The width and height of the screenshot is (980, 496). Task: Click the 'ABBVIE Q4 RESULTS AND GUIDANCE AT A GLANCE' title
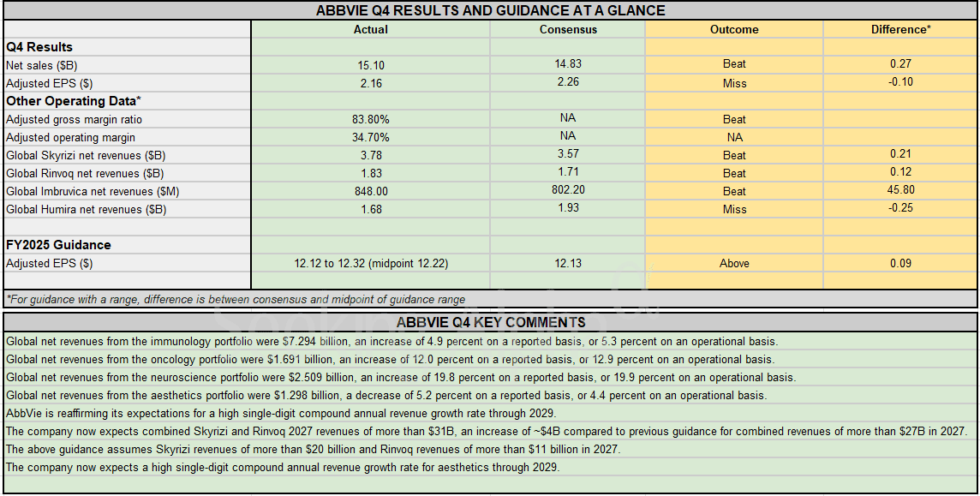490,10
